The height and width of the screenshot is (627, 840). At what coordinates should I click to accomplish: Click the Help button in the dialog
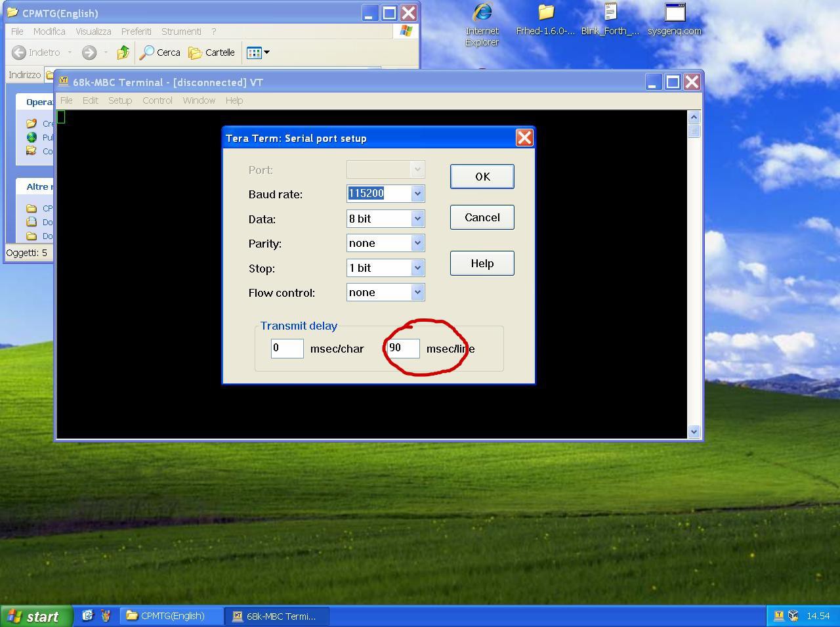click(482, 263)
